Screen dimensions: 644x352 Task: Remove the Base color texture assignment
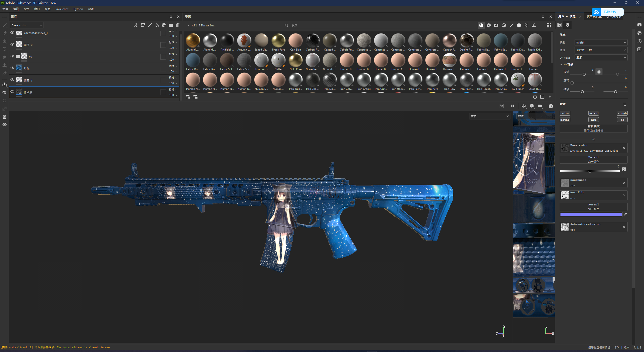click(x=624, y=148)
